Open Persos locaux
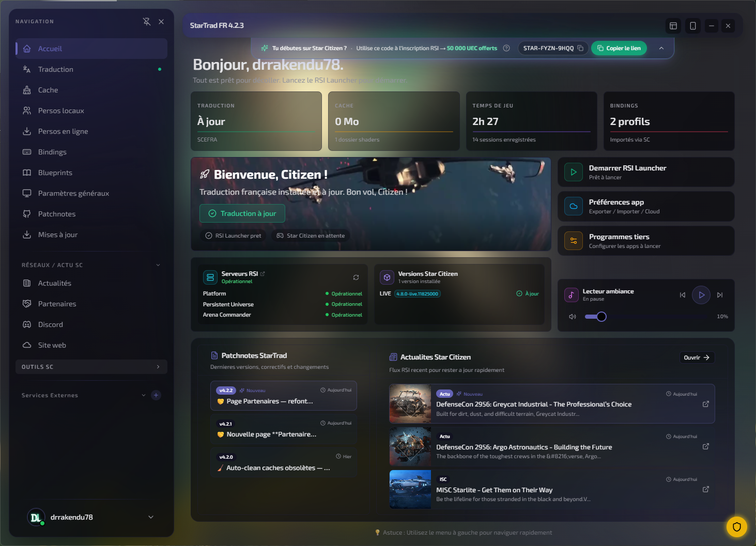756x546 pixels. [x=91, y=111]
